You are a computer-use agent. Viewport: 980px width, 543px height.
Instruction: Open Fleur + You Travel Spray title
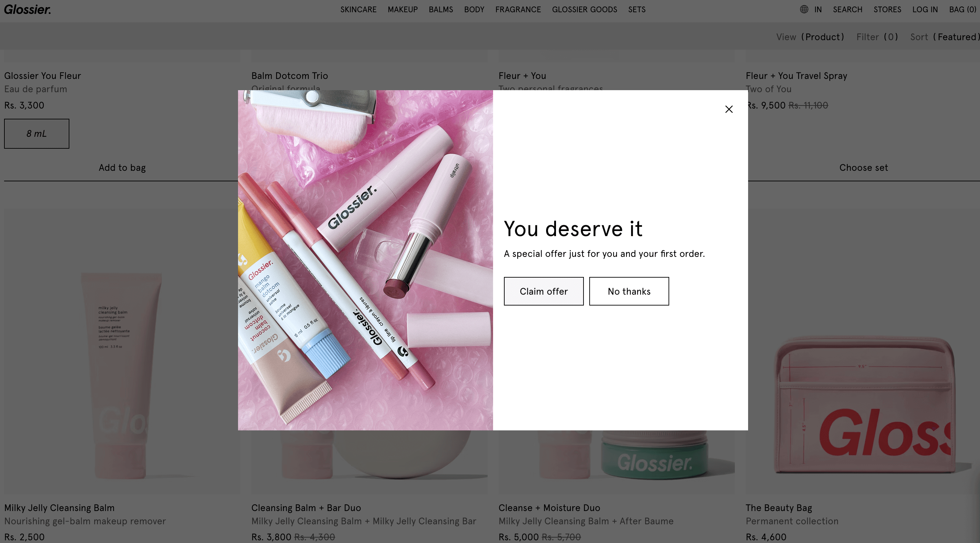tap(796, 76)
